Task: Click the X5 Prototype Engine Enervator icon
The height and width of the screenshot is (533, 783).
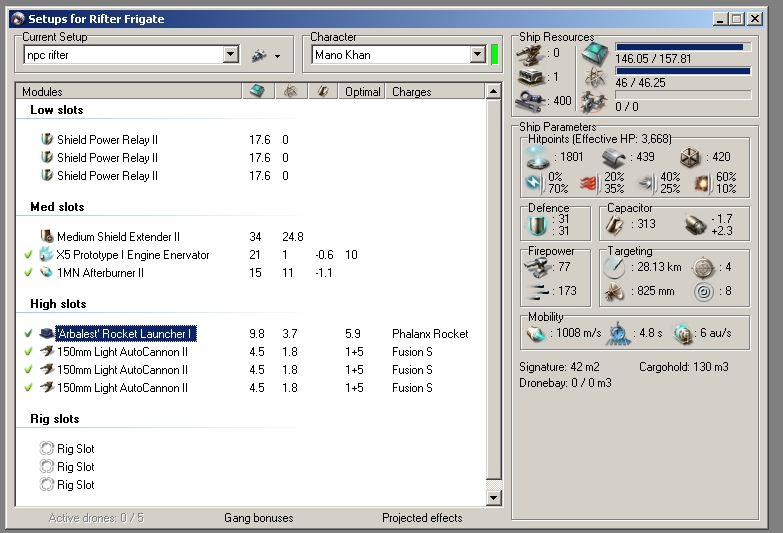Action: coord(46,254)
